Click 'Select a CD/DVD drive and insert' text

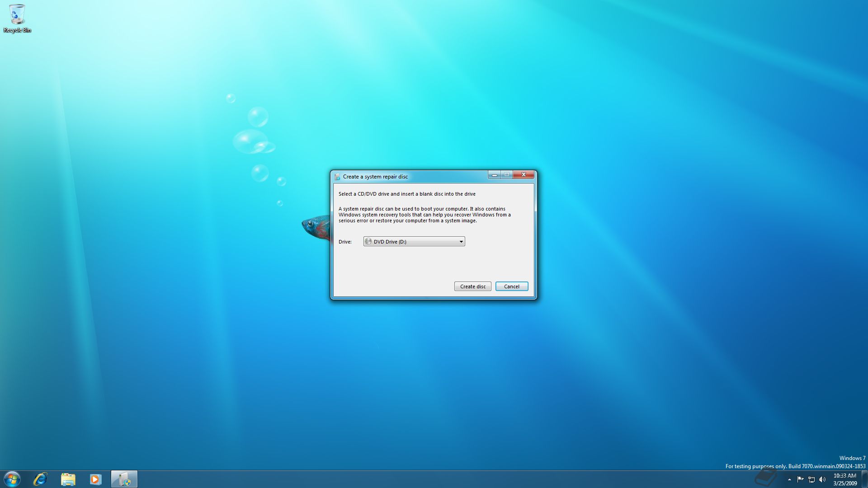pos(407,194)
